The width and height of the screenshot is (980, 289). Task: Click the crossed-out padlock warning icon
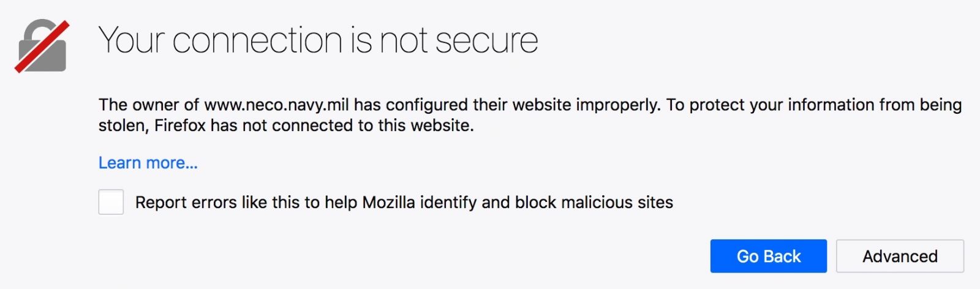[x=42, y=47]
